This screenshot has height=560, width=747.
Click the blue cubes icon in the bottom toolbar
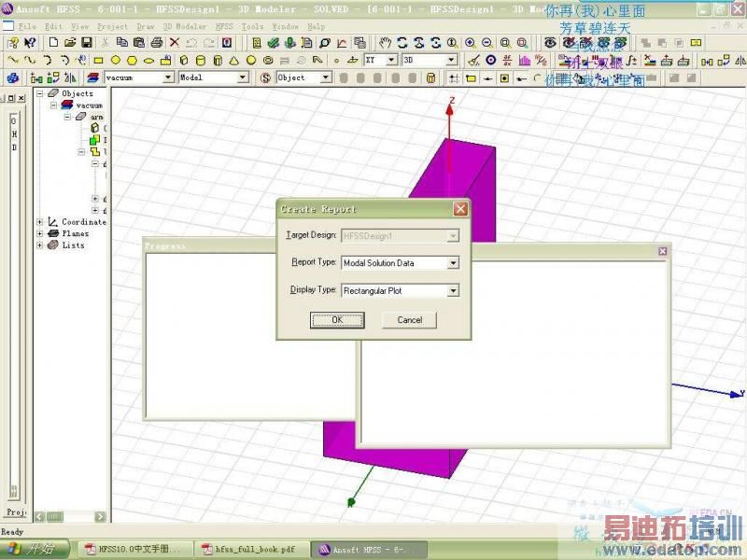(x=13, y=77)
